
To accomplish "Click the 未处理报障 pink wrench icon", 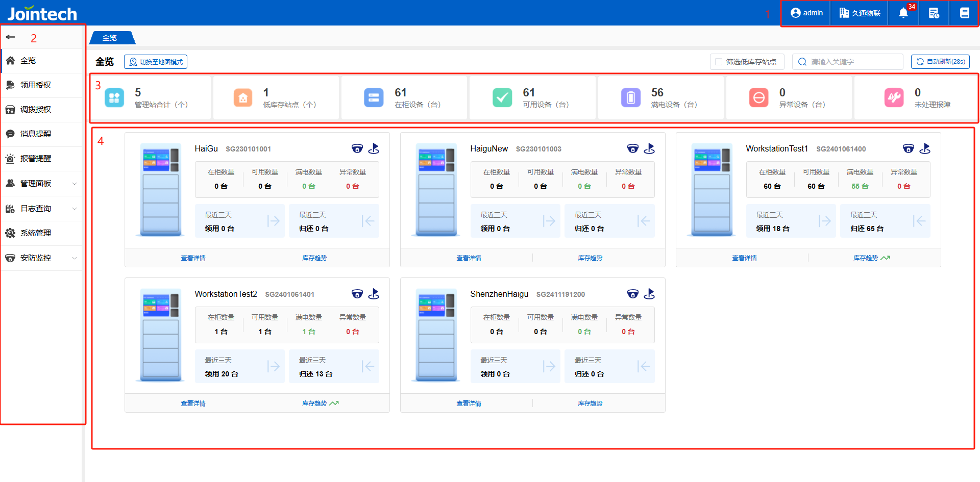I will coord(894,97).
